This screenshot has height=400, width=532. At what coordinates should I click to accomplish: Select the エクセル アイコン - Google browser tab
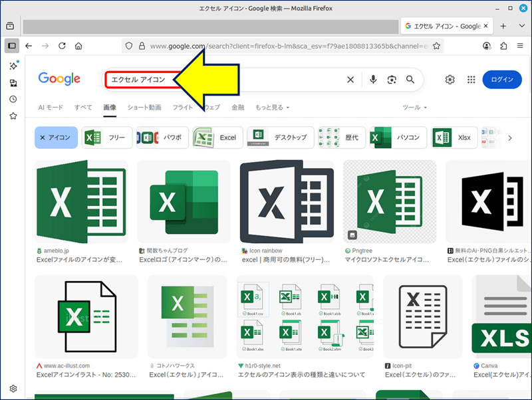(447, 26)
